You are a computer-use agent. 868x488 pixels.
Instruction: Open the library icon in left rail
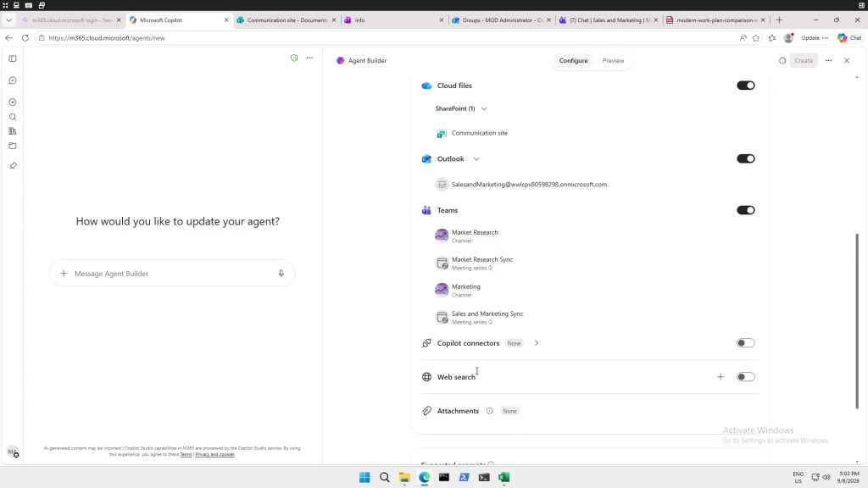click(x=13, y=131)
